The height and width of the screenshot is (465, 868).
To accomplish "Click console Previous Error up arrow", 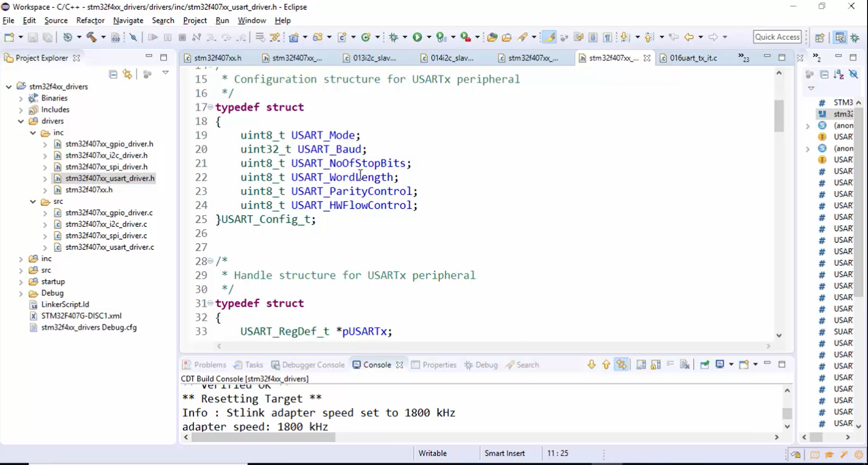I will click(x=606, y=364).
